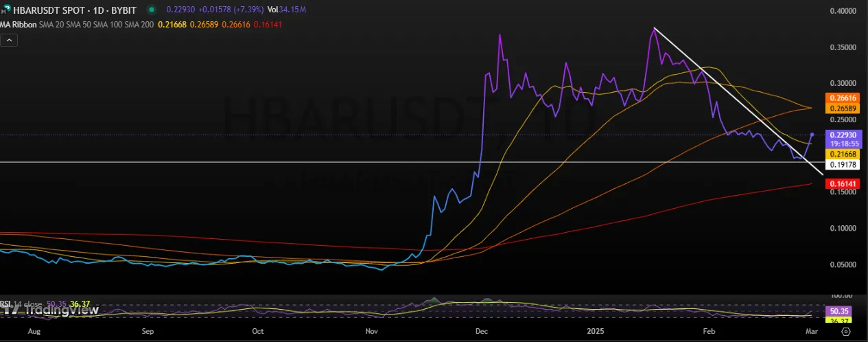Open chart settings gear on time axis

click(845, 331)
